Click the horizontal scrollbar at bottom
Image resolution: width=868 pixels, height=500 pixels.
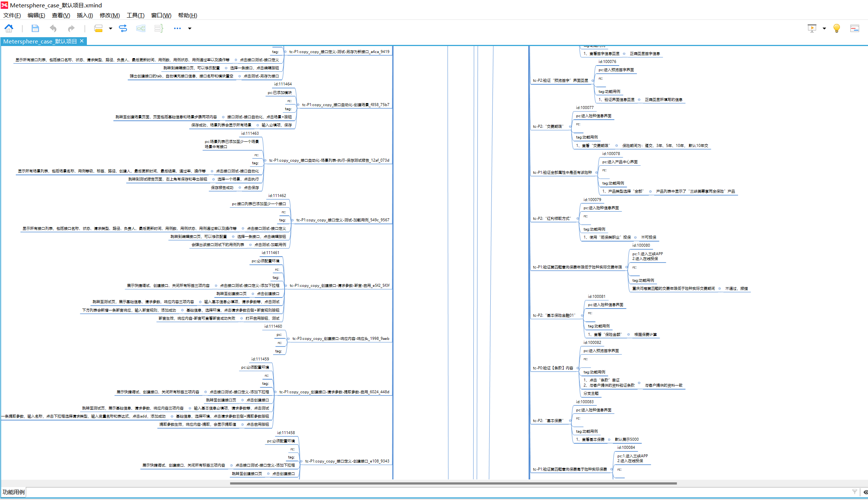pyautogui.click(x=453, y=483)
